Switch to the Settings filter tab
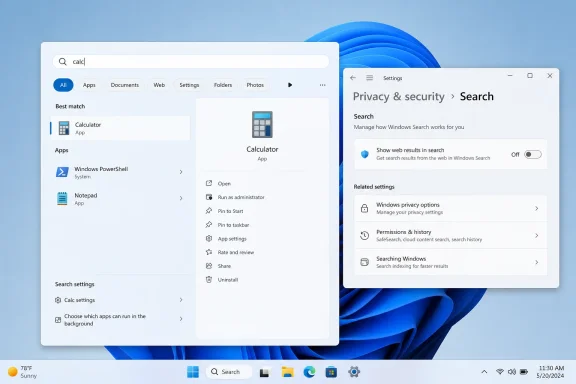Image resolution: width=576 pixels, height=384 pixels. pyautogui.click(x=189, y=85)
